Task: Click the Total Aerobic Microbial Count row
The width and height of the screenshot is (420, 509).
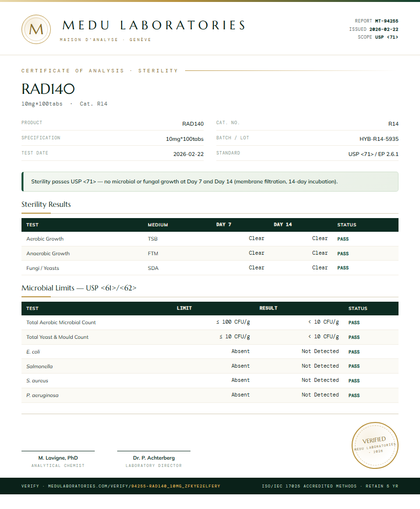Action: [210, 322]
